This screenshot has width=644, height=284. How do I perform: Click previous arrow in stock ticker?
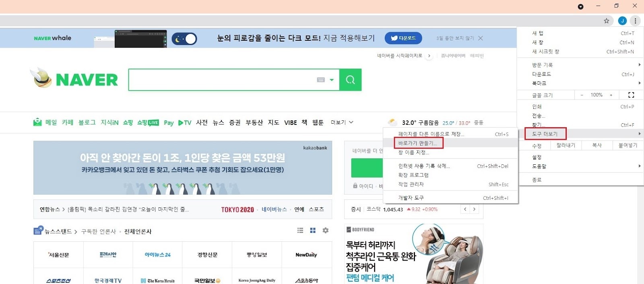point(465,209)
